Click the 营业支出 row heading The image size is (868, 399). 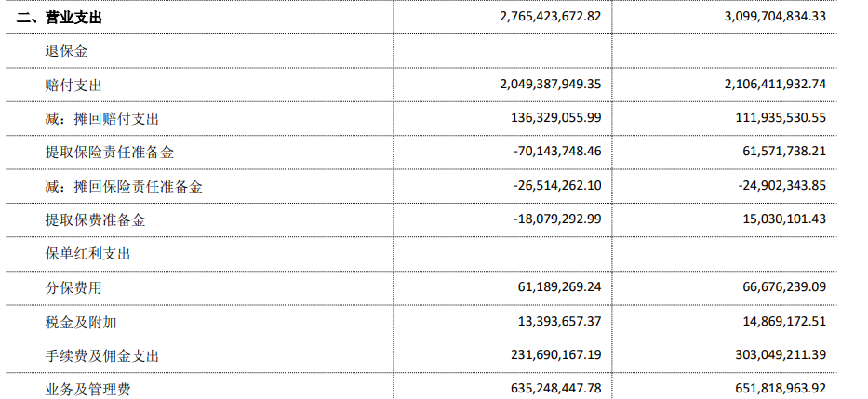point(60,18)
